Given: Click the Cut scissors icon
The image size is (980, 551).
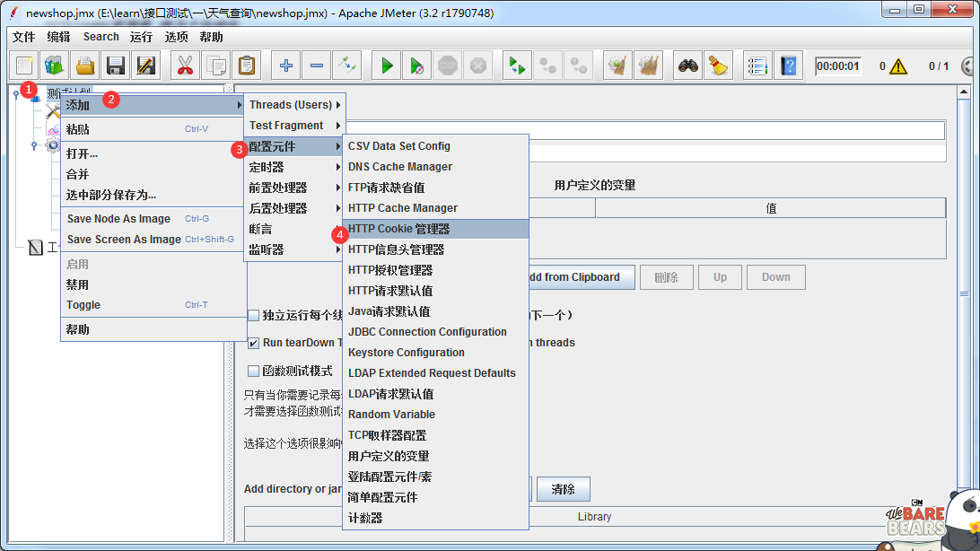Looking at the screenshot, I should click(185, 66).
